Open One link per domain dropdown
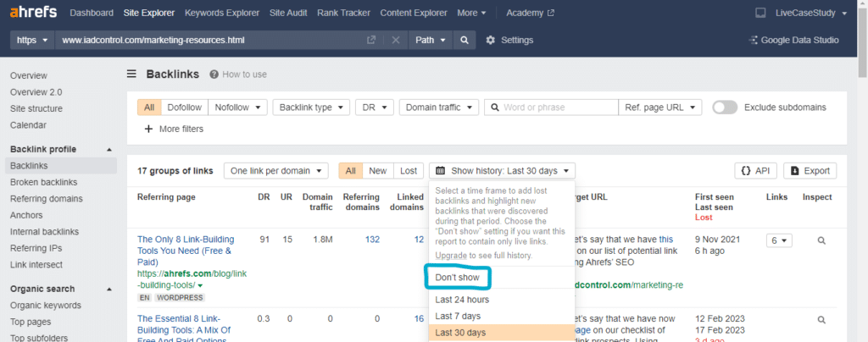The image size is (868, 342). (275, 171)
